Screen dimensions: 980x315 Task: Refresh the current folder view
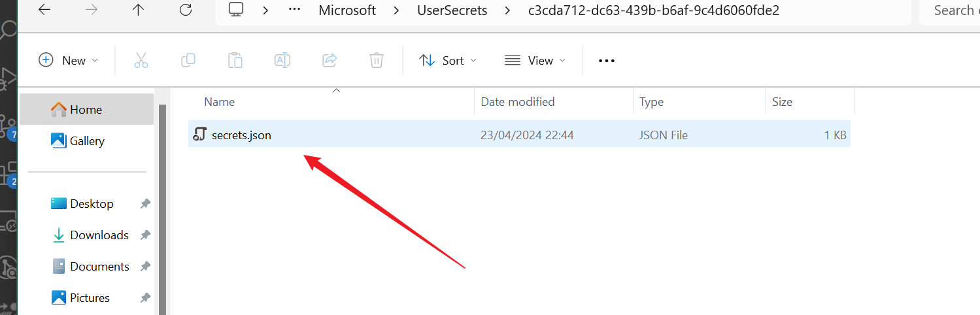point(186,10)
